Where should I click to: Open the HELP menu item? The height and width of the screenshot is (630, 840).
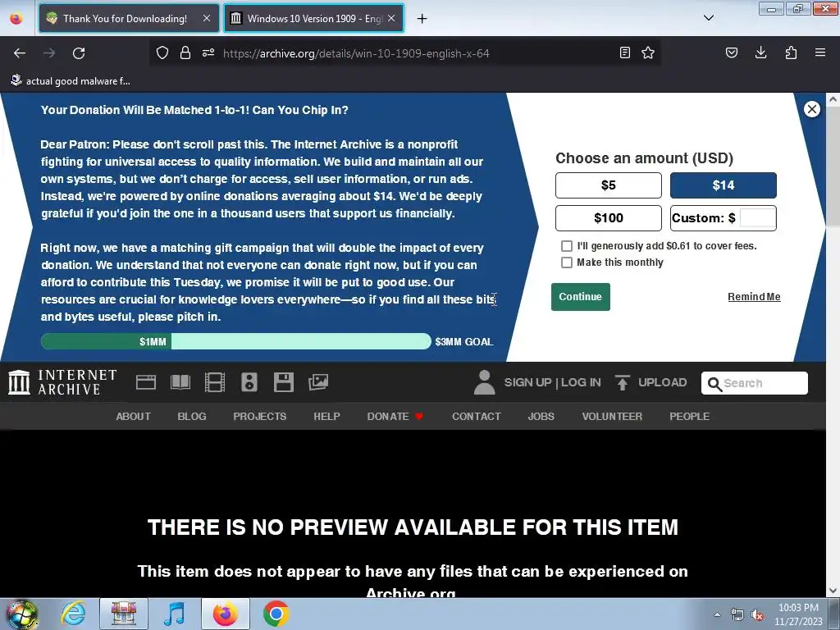[x=326, y=416]
